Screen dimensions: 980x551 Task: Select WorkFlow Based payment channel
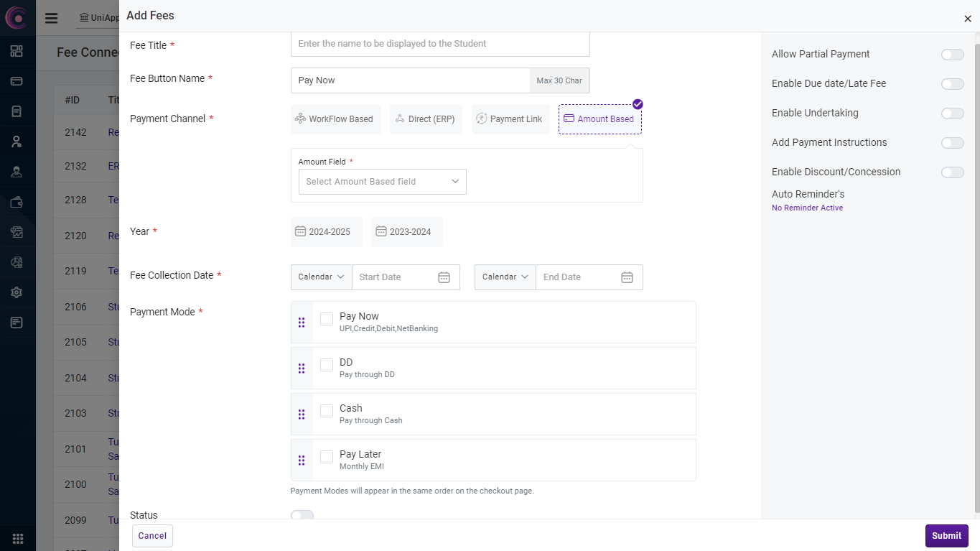[334, 119]
